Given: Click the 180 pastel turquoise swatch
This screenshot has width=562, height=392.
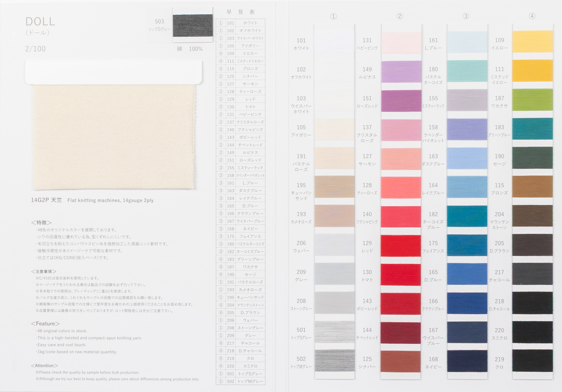Looking at the screenshot, I should 467,71.
